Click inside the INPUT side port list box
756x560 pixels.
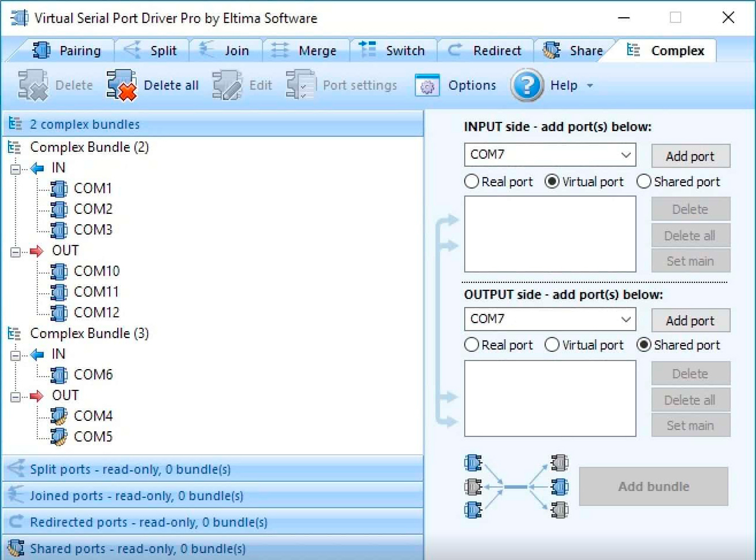(550, 234)
